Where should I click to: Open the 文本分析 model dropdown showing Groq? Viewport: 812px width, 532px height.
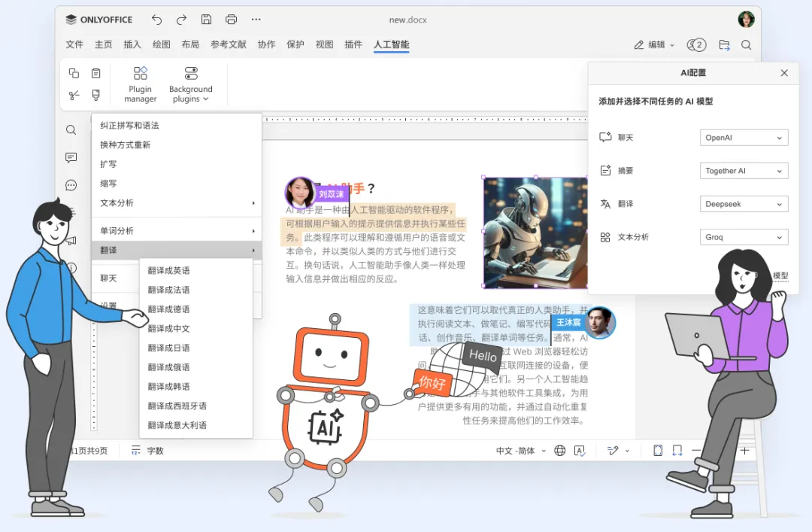[x=744, y=238]
